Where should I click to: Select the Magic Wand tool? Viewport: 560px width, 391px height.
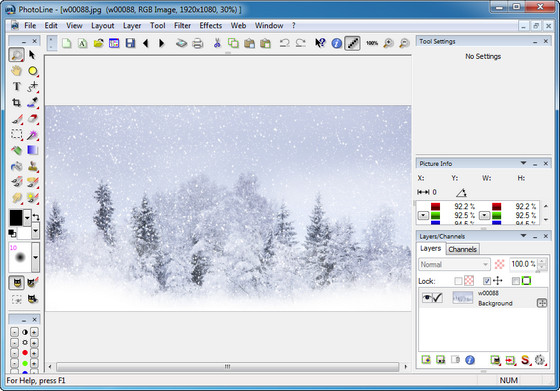32,134
